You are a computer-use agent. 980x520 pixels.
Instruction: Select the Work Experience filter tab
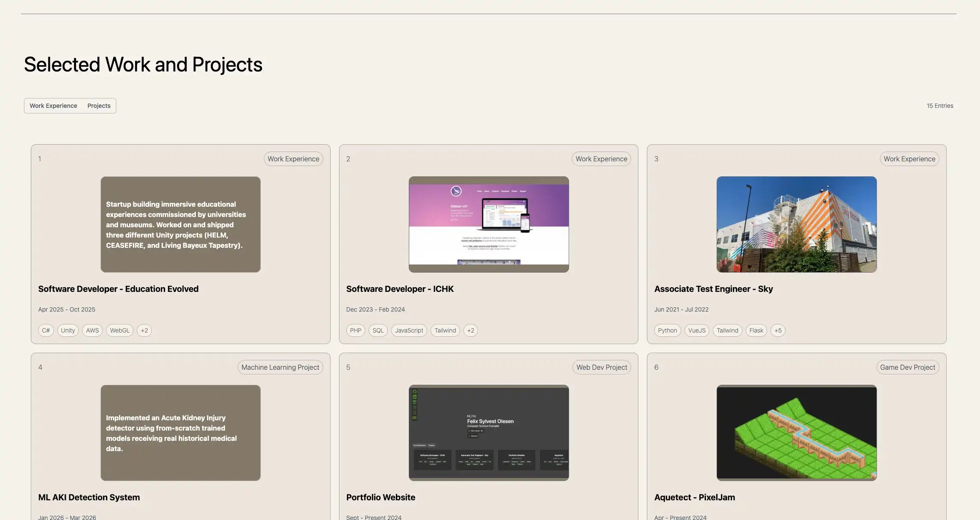pos(53,106)
